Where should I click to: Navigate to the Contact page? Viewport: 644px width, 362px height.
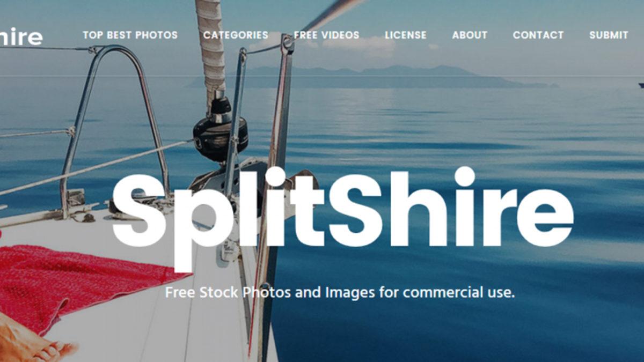(x=538, y=35)
